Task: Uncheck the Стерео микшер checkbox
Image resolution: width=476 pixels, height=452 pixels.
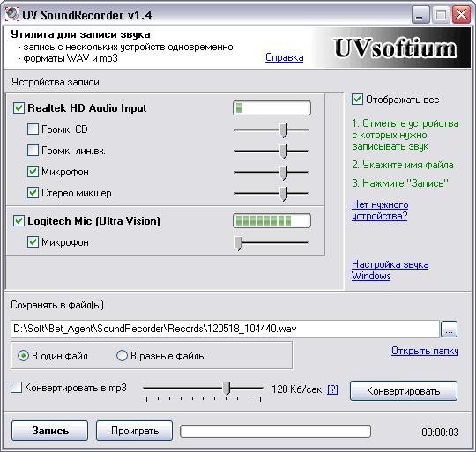Action: (33, 193)
